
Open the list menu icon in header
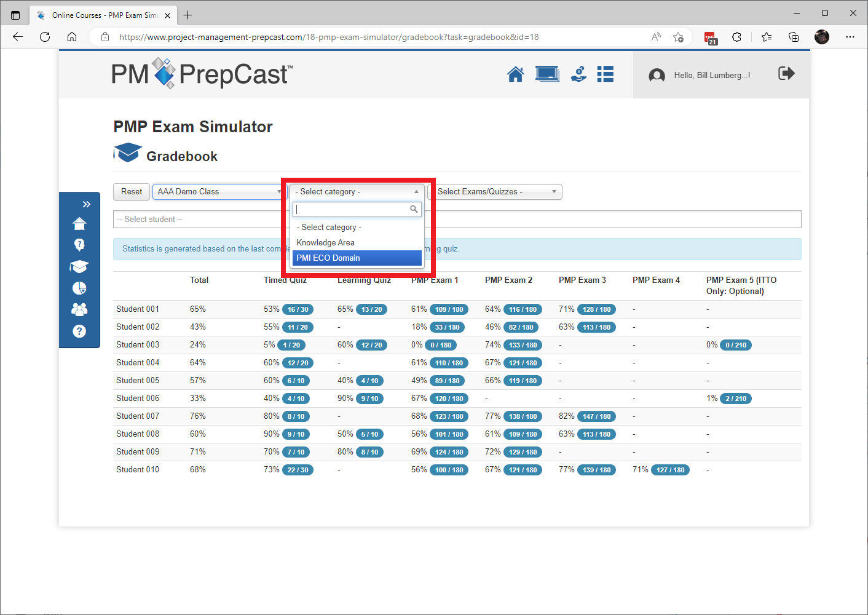click(x=606, y=74)
